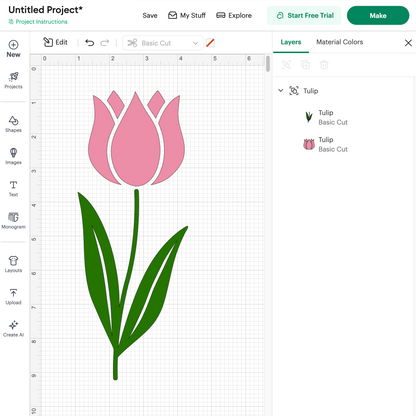Open the Shapes tool
The image size is (416, 416).
click(x=13, y=124)
